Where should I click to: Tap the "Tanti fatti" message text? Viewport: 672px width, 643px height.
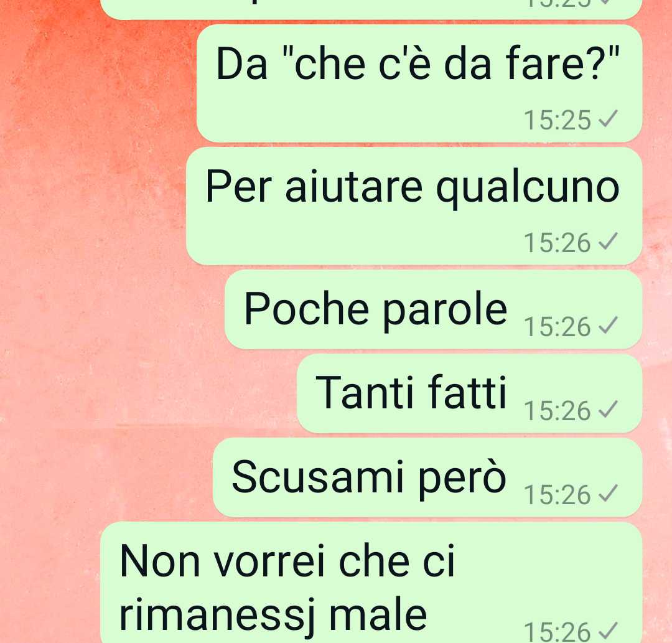coord(411,392)
